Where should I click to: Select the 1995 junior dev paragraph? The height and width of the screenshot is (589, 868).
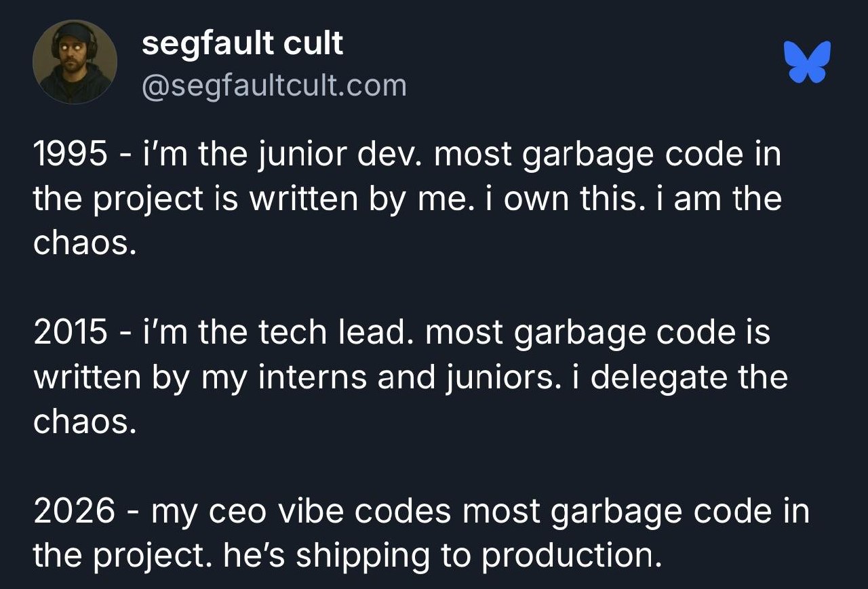click(407, 199)
